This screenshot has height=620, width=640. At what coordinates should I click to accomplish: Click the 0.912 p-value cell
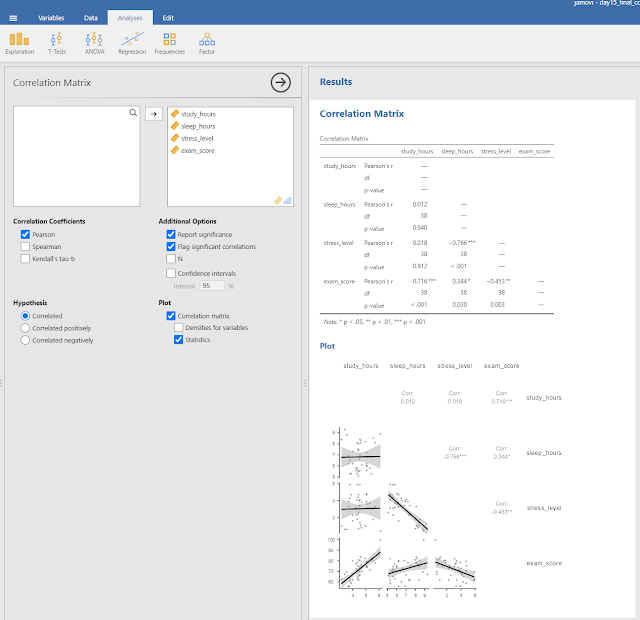(x=420, y=266)
